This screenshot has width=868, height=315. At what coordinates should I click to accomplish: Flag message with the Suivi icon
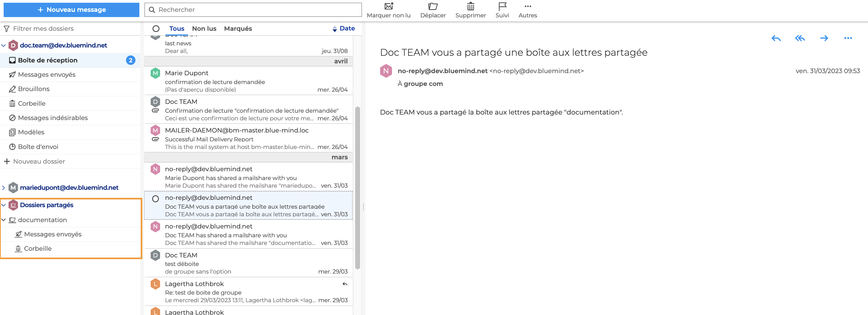(x=502, y=6)
